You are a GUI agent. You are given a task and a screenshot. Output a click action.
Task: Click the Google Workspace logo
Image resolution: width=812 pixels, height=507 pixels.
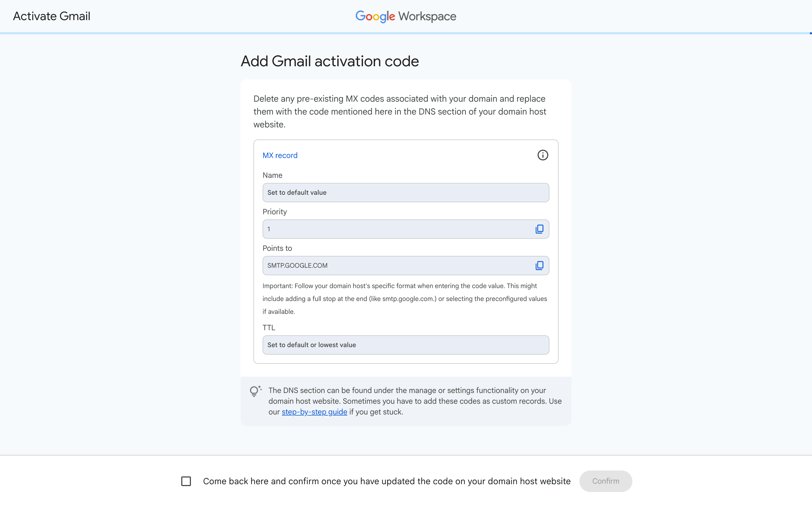(x=406, y=16)
